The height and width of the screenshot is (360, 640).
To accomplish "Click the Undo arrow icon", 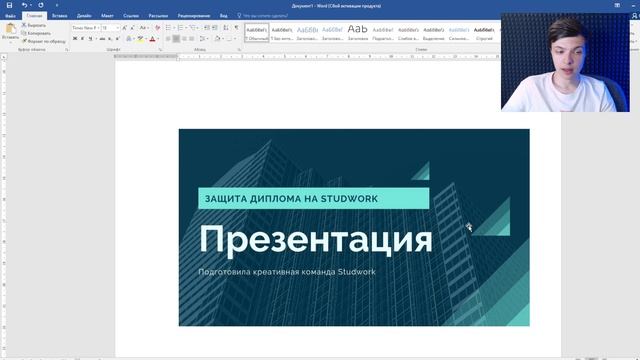I will tap(24, 5).
